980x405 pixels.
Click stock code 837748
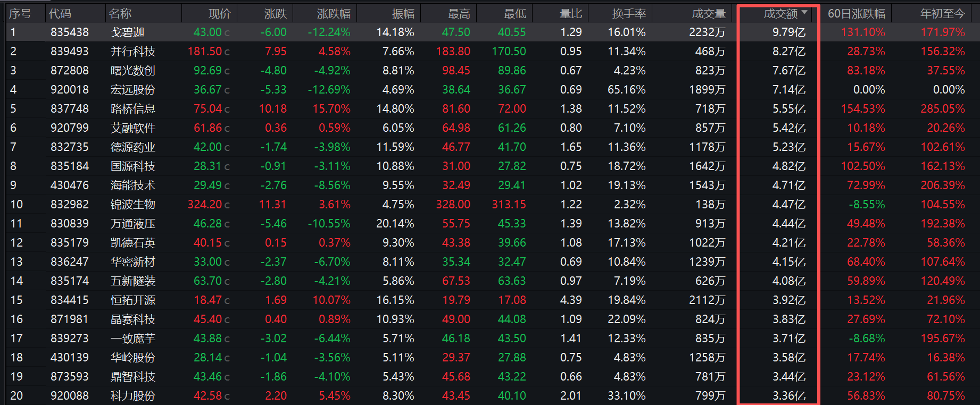pos(70,109)
